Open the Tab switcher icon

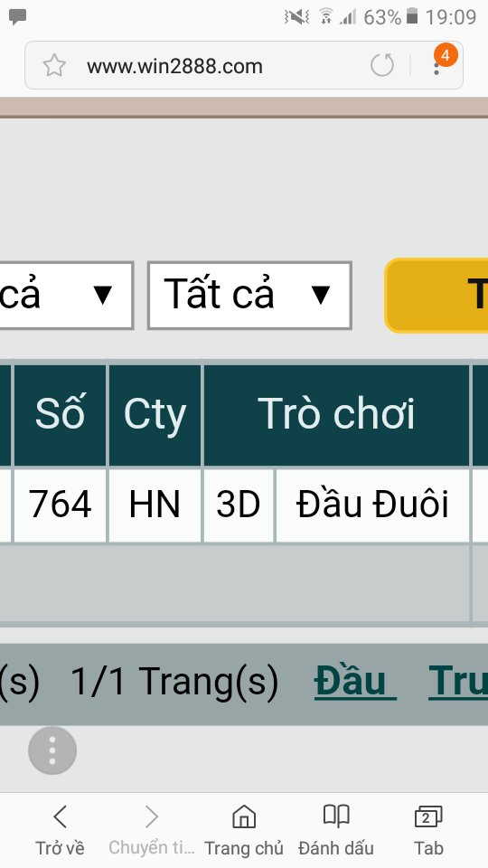pos(428,830)
